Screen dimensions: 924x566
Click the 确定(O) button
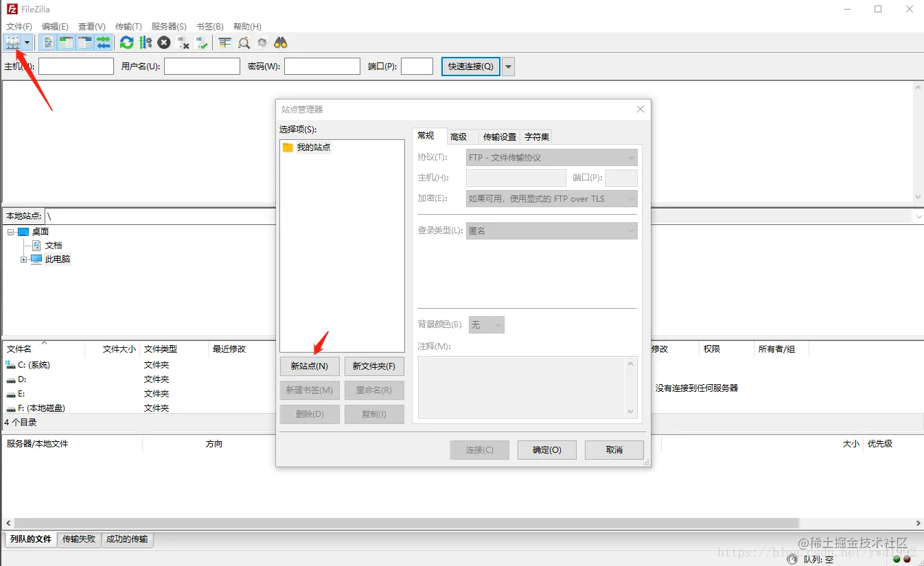(x=547, y=450)
